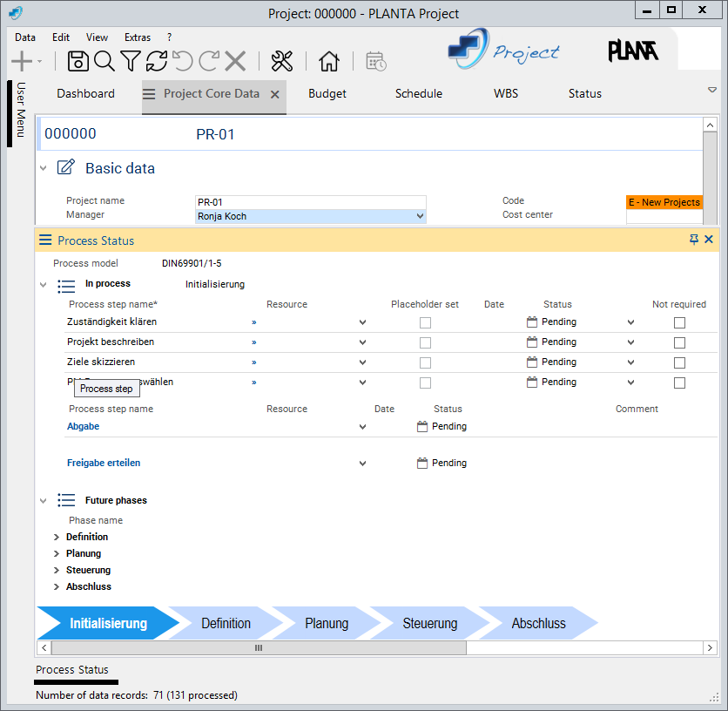Open link arrows for Projekt beschreiben
Image resolution: width=728 pixels, height=711 pixels.
[x=254, y=342]
